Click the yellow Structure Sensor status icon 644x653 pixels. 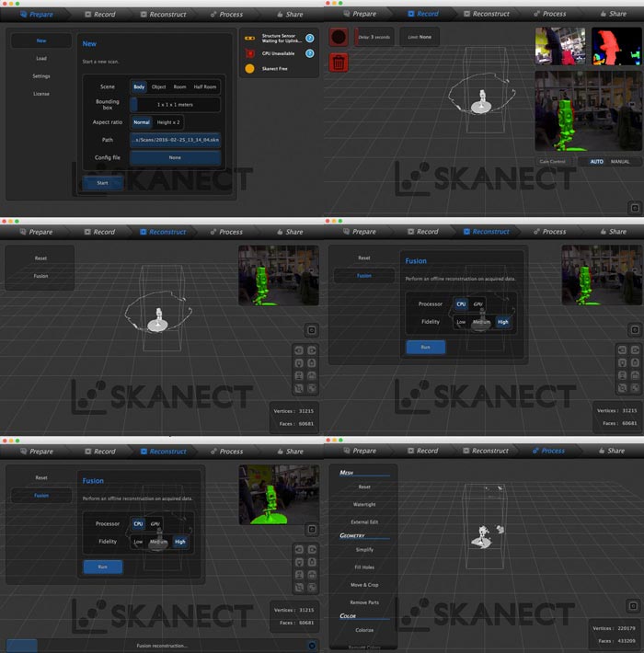[x=249, y=39]
